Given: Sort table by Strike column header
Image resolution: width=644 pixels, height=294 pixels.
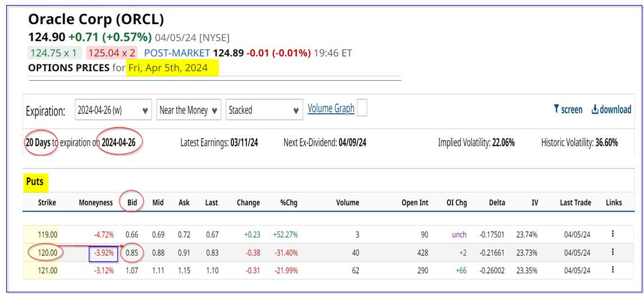Looking at the screenshot, I should click(x=47, y=203).
